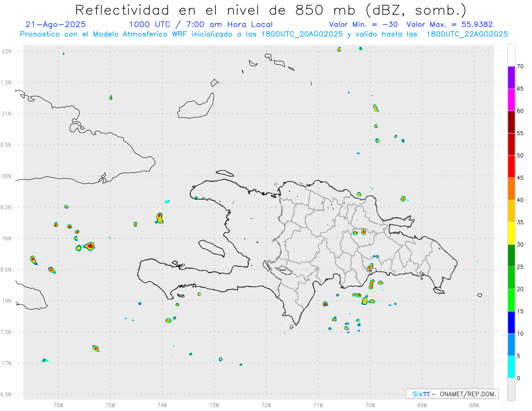The width and height of the screenshot is (532, 411).
Task: Select the yellow 30–35 dBZ colorbar segment
Action: 511,233
